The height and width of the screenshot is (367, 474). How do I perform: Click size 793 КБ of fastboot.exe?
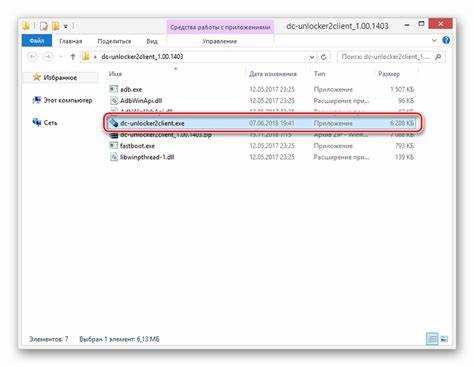(x=405, y=146)
